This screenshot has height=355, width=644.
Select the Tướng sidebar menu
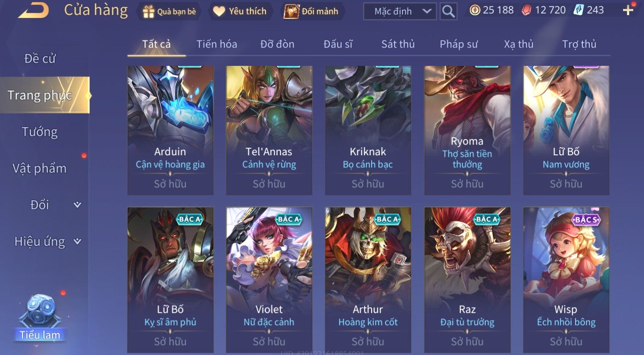coord(40,132)
